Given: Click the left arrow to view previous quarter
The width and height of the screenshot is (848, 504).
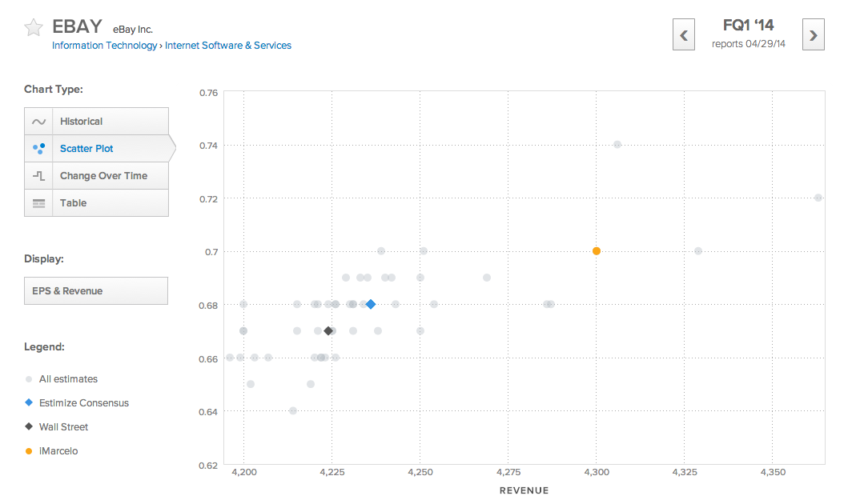Looking at the screenshot, I should click(x=683, y=34).
